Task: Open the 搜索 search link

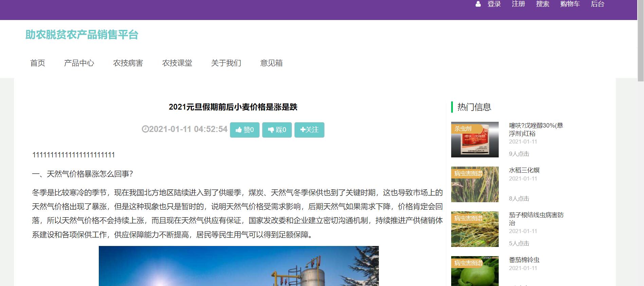Action: tap(542, 4)
